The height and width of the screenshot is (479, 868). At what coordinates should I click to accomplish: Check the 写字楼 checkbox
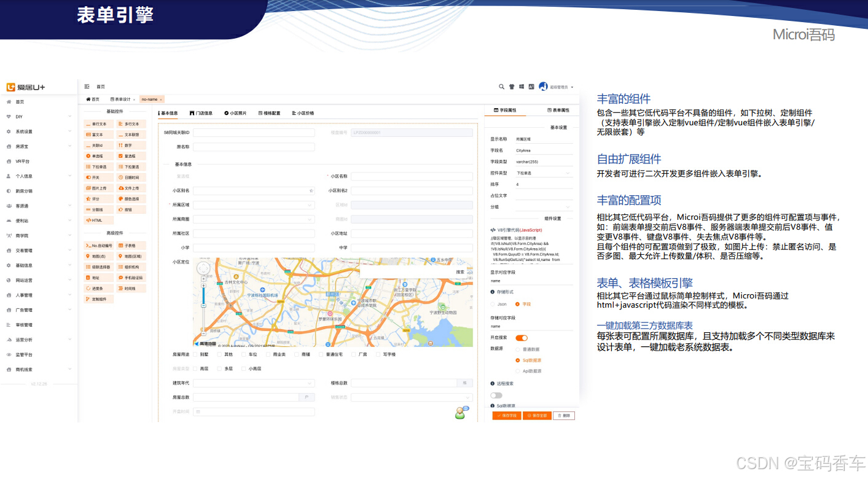pyautogui.click(x=378, y=354)
